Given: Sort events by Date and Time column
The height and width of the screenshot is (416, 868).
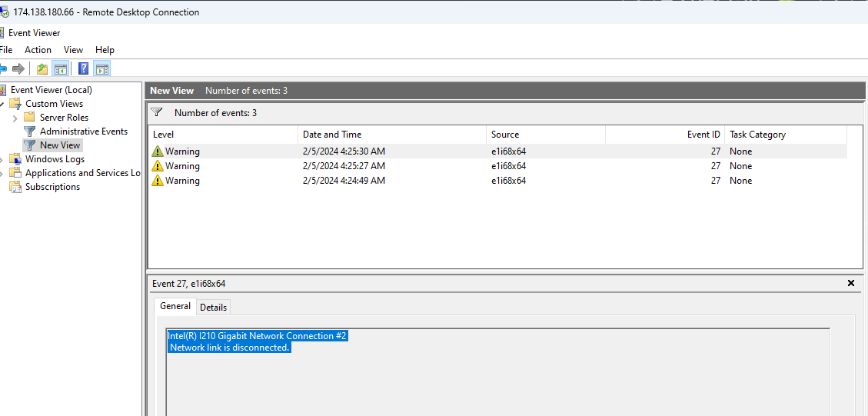Looking at the screenshot, I should (331, 135).
